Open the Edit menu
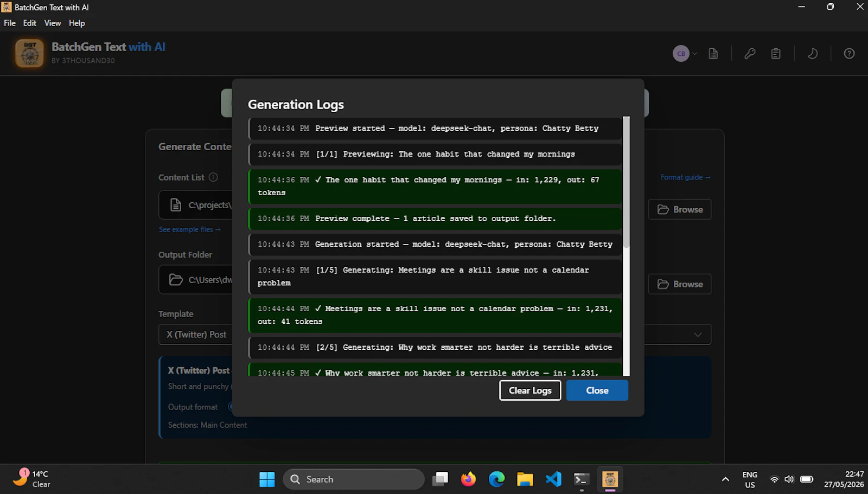The width and height of the screenshot is (868, 494). 30,23
